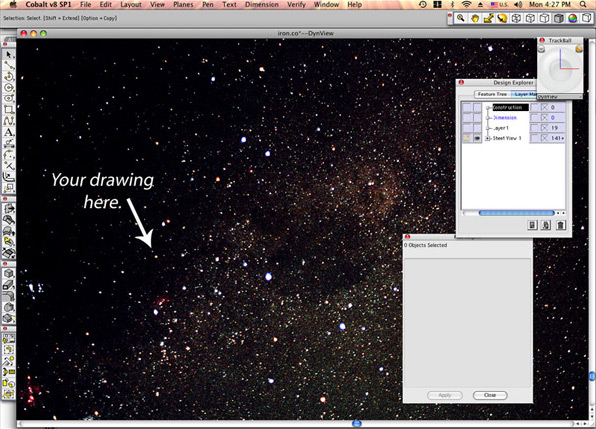Select the arrow selection tool in left palette
The image size is (596, 429).
(x=8, y=55)
